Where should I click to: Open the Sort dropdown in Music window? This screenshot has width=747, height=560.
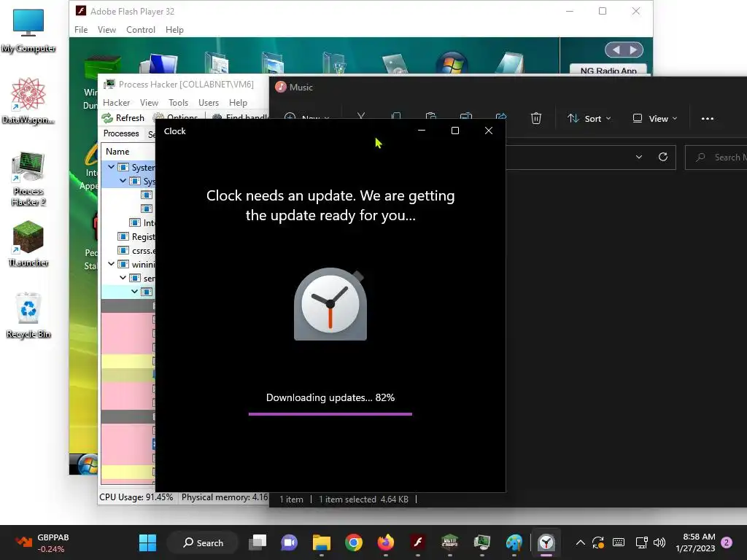[x=589, y=119]
